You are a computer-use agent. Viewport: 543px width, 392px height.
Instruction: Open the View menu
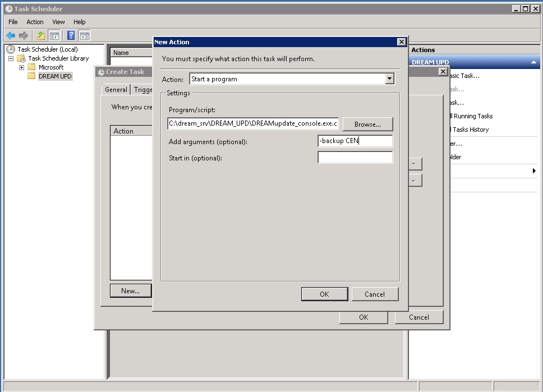pos(58,22)
